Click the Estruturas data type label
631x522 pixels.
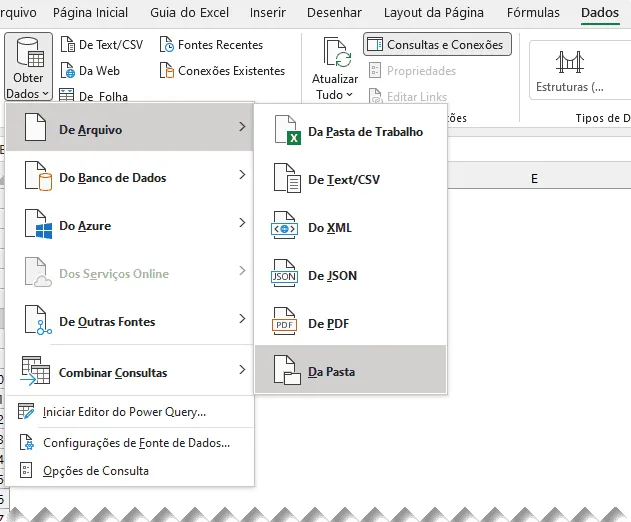point(570,87)
